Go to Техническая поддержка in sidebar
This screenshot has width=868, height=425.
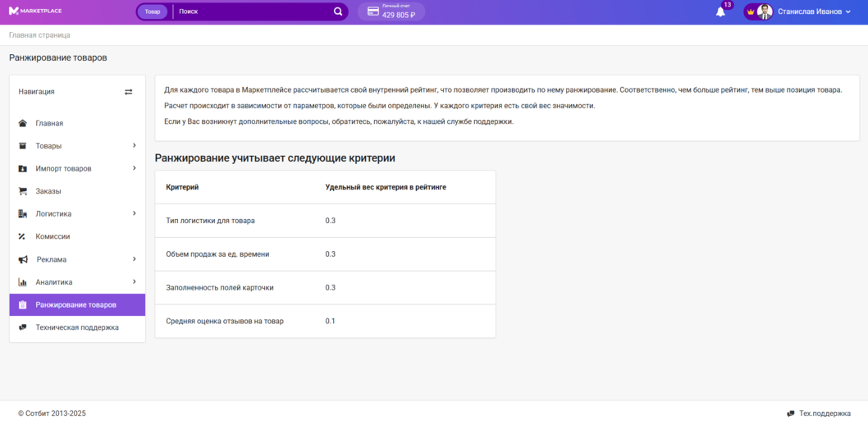(76, 327)
